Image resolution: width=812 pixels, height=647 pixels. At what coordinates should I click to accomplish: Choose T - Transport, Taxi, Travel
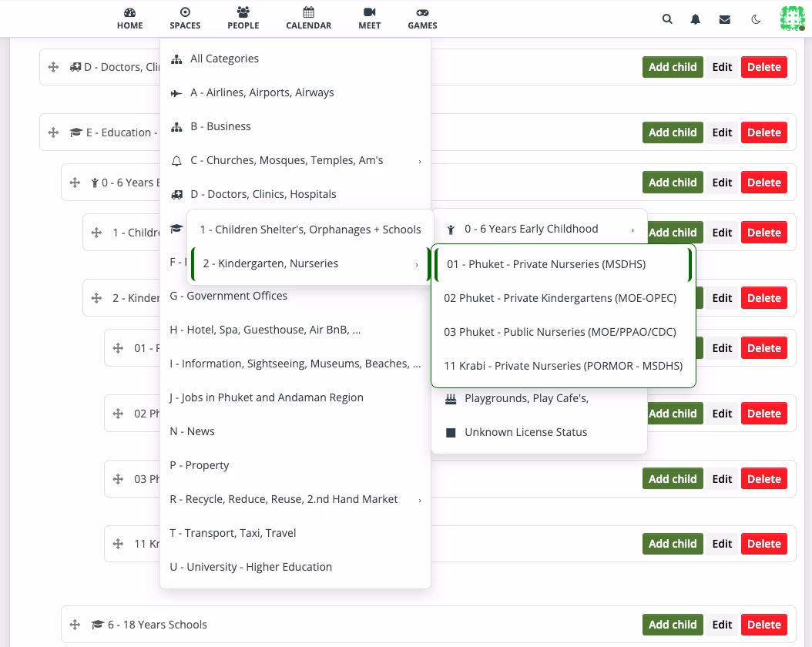click(295, 533)
